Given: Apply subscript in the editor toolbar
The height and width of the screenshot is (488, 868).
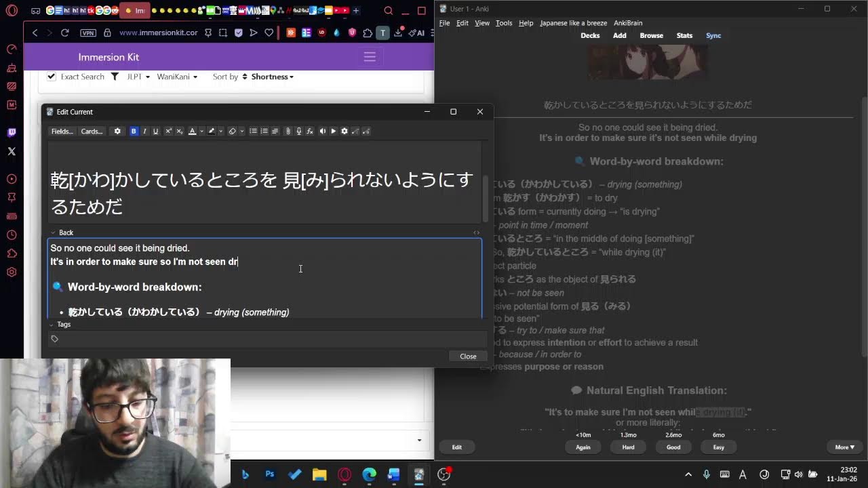Looking at the screenshot, I should point(179,131).
